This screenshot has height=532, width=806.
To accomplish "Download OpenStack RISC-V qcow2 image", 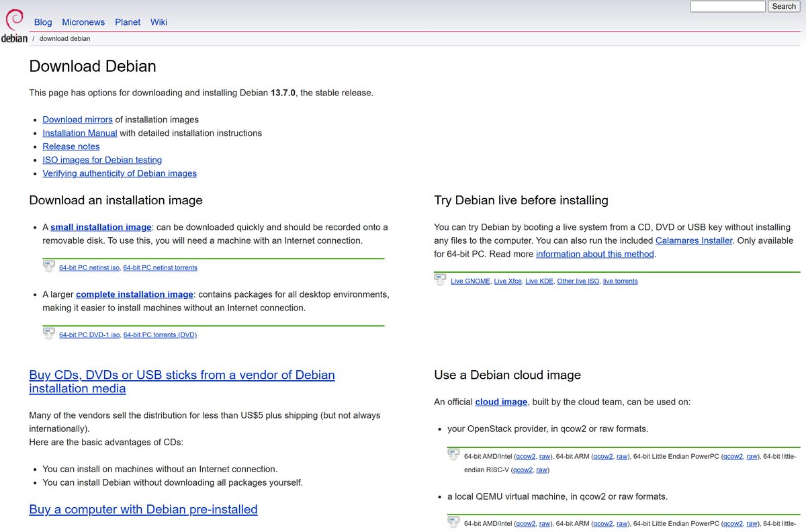I will click(523, 470).
